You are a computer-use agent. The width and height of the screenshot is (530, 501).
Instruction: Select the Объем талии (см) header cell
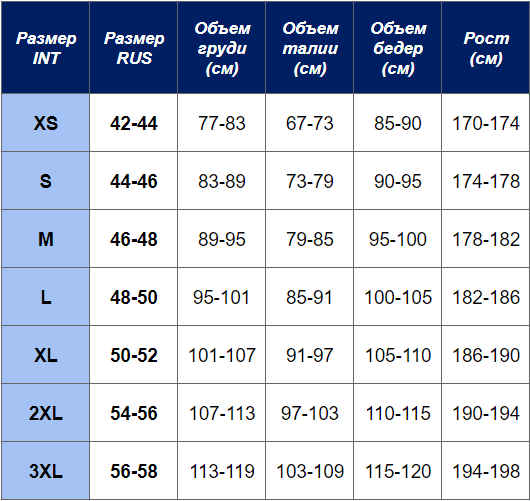(310, 48)
